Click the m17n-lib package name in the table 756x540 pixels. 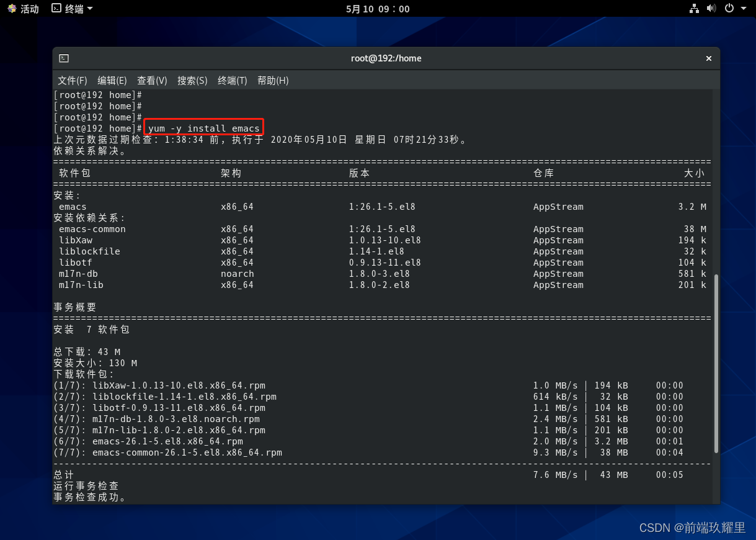coord(81,285)
